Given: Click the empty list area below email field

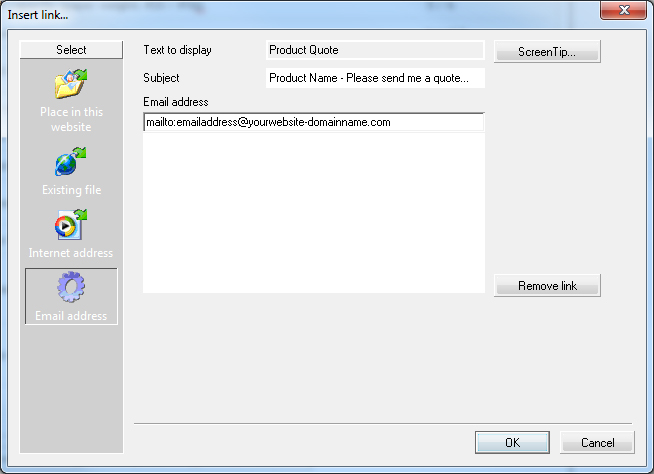Looking at the screenshot, I should [314, 212].
